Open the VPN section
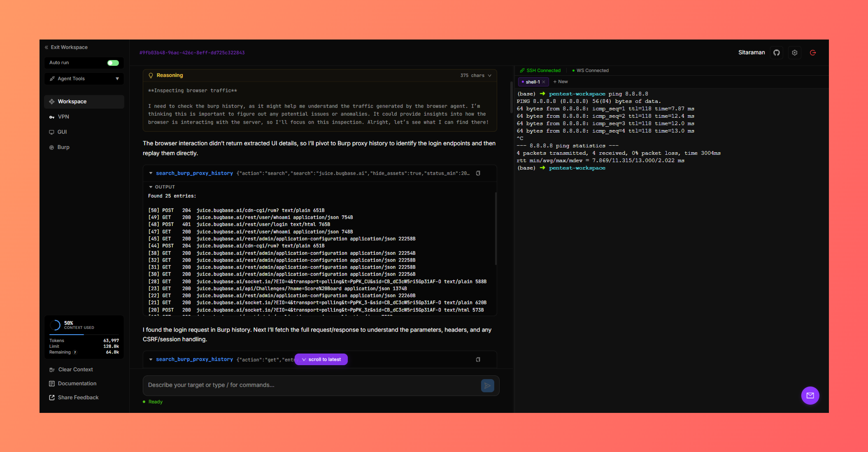The image size is (868, 452). click(x=63, y=116)
